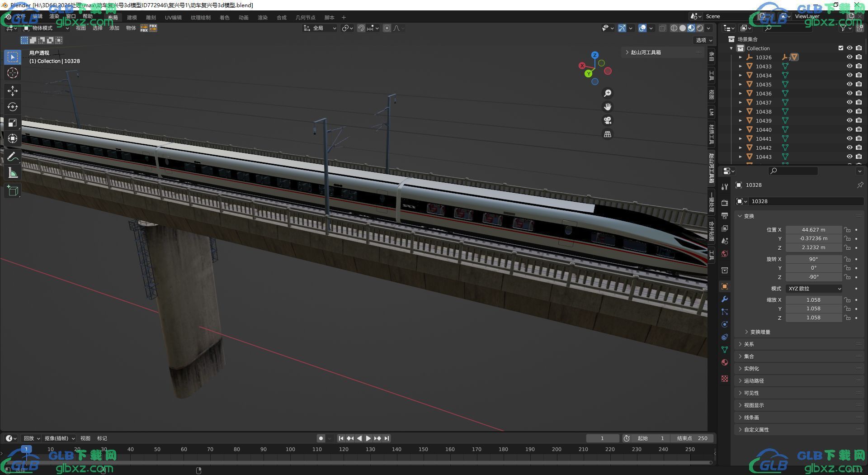
Task: Activate the 3D Cursor tool
Action: 13,73
